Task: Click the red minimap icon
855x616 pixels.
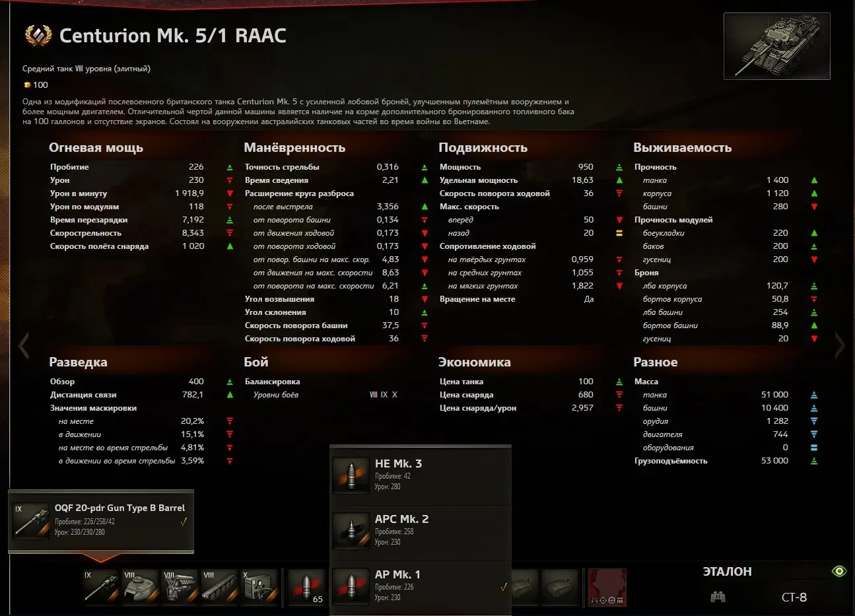Action: tap(607, 587)
